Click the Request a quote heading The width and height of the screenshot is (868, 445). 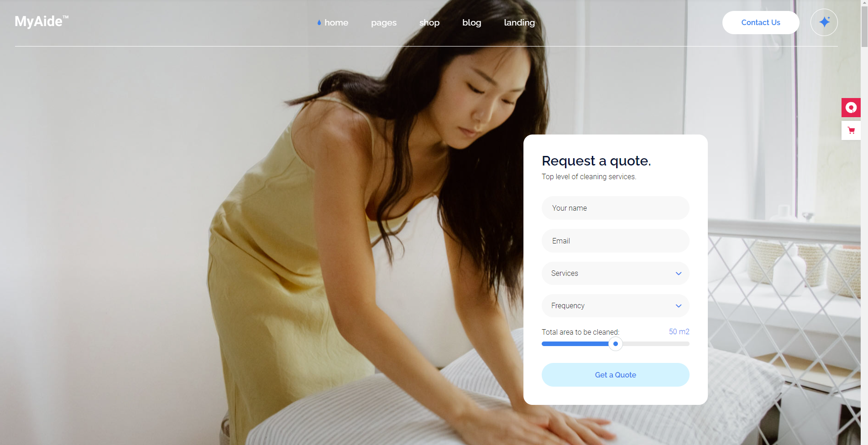(x=596, y=161)
